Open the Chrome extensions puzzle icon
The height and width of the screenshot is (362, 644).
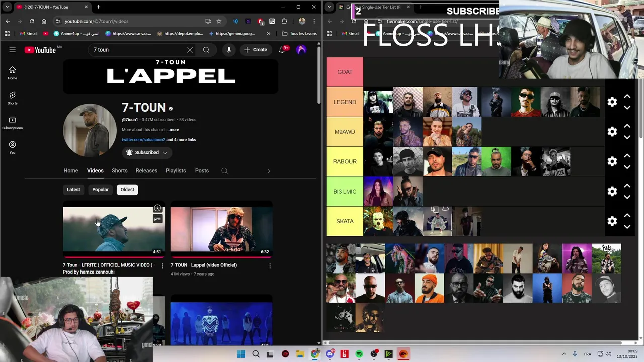pos(284,21)
